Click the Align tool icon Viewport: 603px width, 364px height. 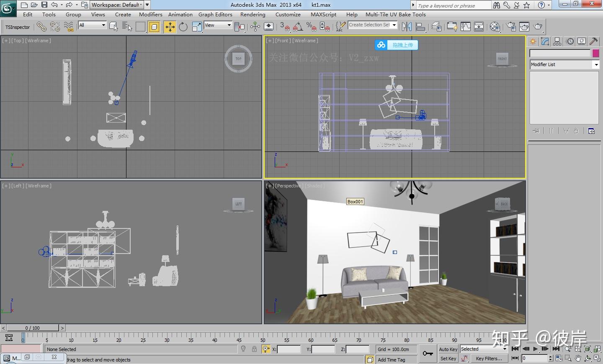coord(420,27)
